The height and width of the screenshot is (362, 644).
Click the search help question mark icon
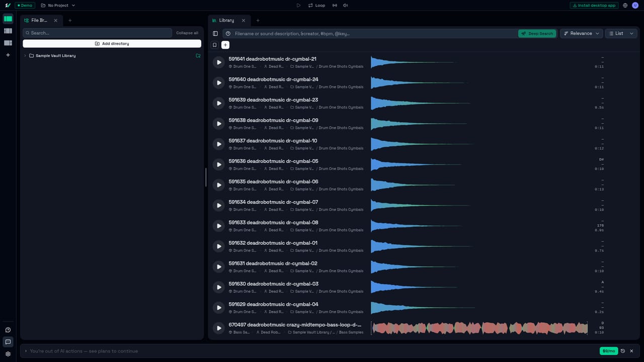228,34
